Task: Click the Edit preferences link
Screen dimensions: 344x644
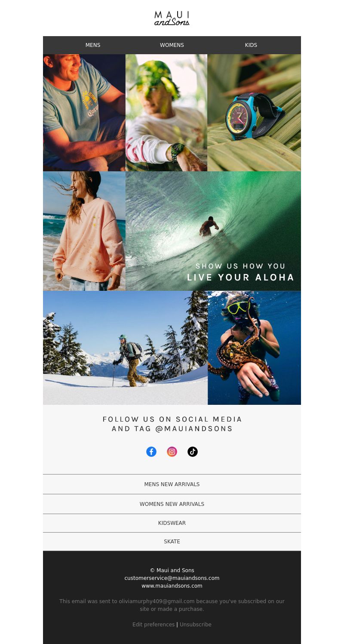Action: [154, 625]
